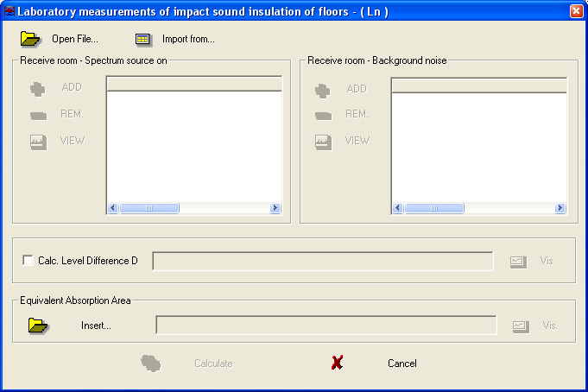Click the Equivalent Absorption Area folder icon
The width and height of the screenshot is (588, 392).
[38, 326]
